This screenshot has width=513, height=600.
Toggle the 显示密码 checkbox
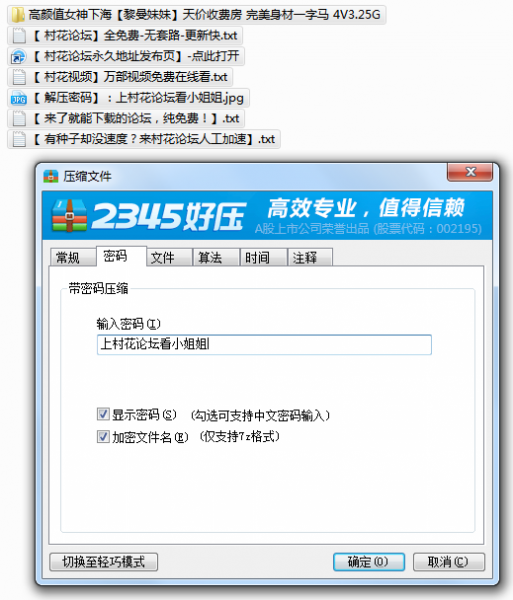[103, 414]
